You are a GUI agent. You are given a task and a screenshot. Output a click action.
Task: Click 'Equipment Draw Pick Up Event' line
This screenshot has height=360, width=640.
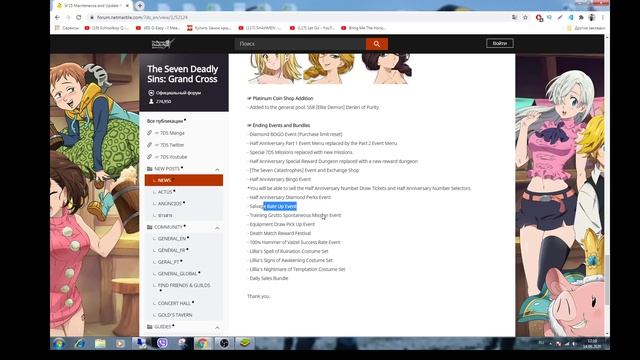[282, 224]
